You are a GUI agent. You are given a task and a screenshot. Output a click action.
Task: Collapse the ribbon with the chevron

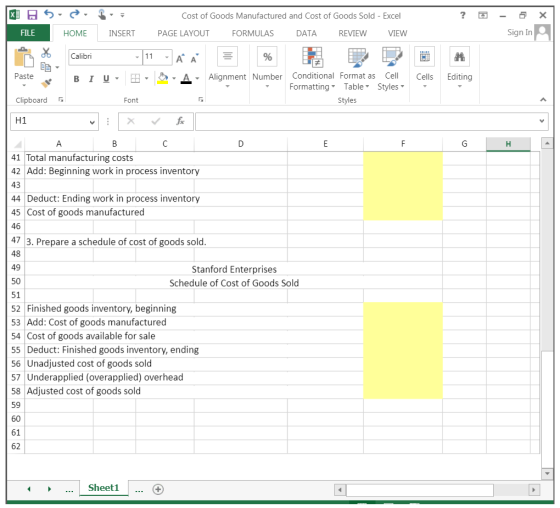click(x=543, y=100)
